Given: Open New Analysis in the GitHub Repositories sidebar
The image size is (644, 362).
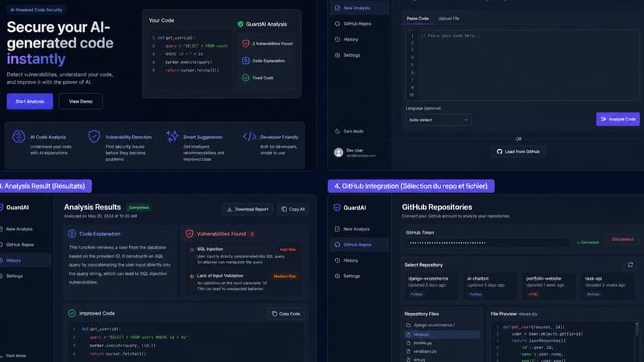Looking at the screenshot, I should [359, 229].
